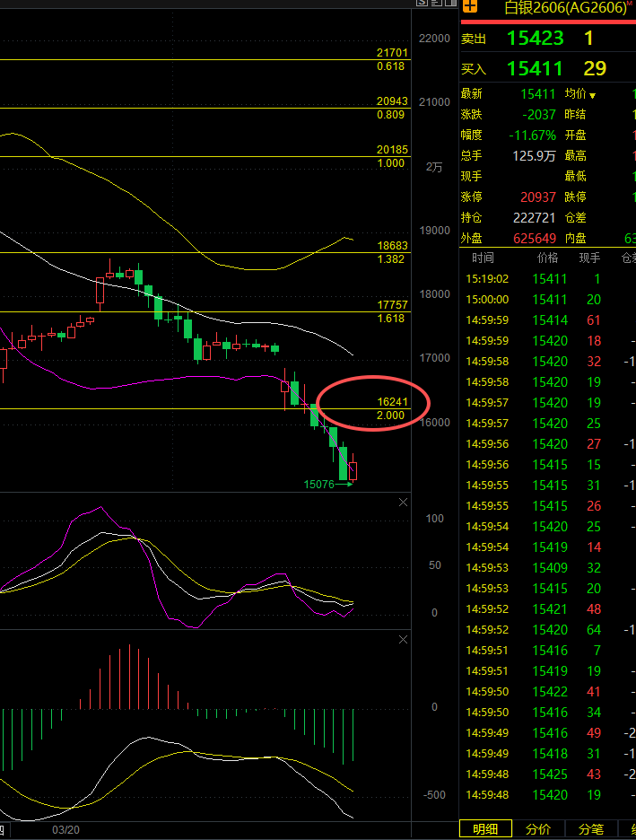Select the 14:59:50 tick priced 15422
Screen dimensions: 636x840
click(548, 692)
